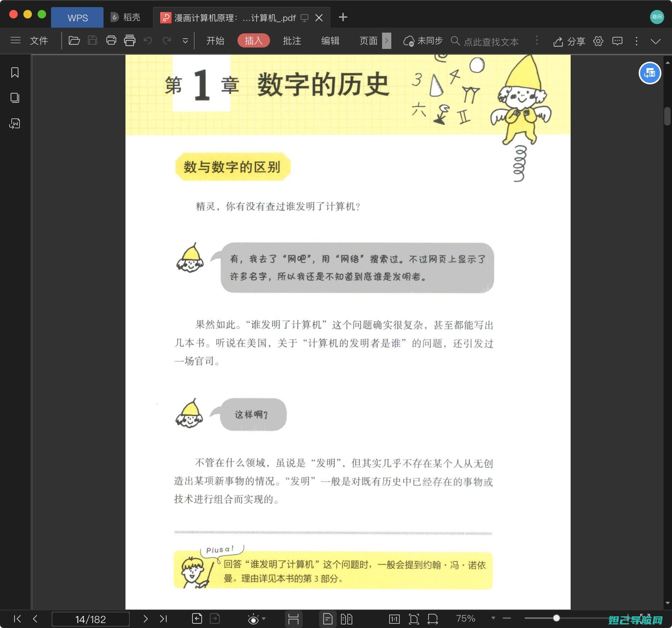Open the 批注 annotation tab

[292, 41]
